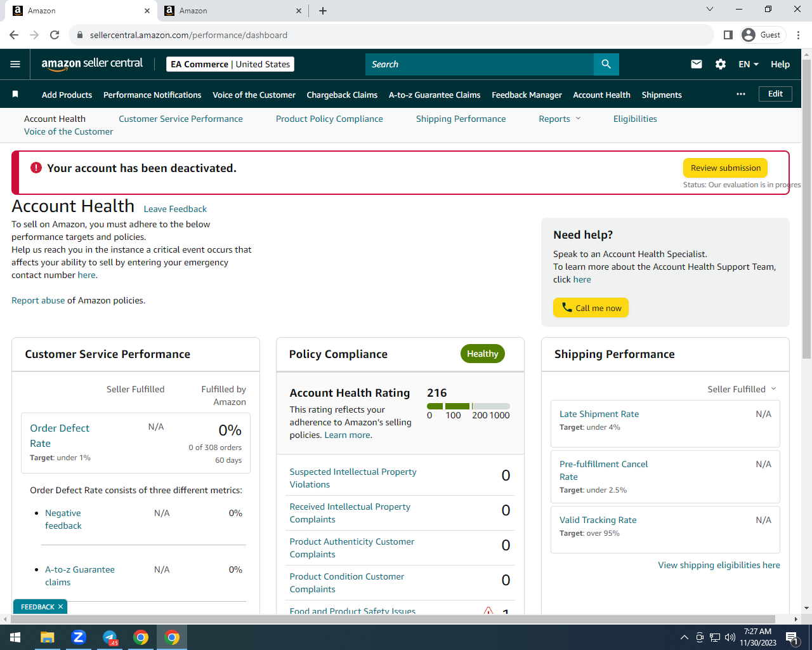Close the first Amazon tab
This screenshot has height=650, width=812.
(x=147, y=11)
